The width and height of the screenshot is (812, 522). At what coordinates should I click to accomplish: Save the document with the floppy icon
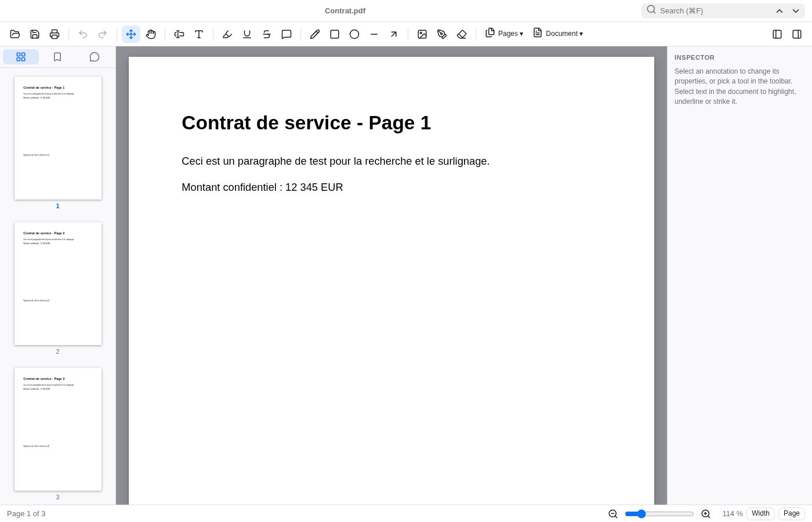coord(35,34)
